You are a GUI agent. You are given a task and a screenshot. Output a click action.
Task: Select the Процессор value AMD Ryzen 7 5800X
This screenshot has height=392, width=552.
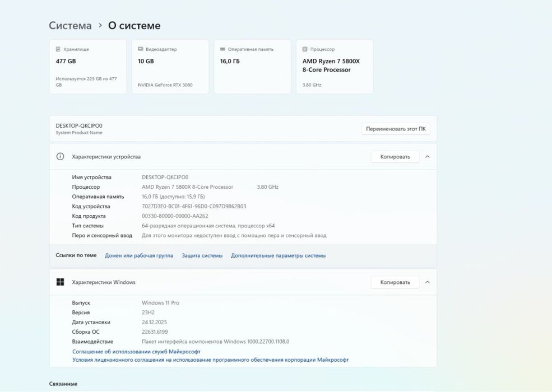pyautogui.click(x=187, y=187)
